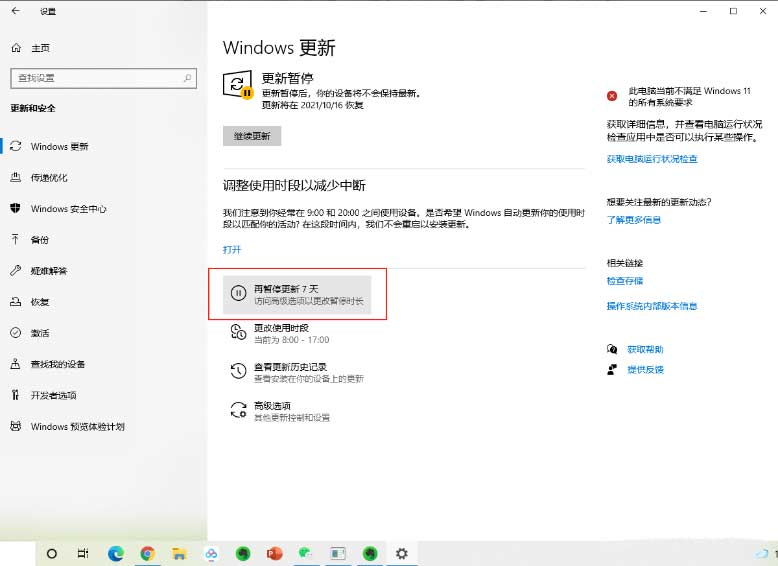Click the 更新暂停 status heading
The height and width of the screenshot is (566, 778).
click(x=287, y=78)
